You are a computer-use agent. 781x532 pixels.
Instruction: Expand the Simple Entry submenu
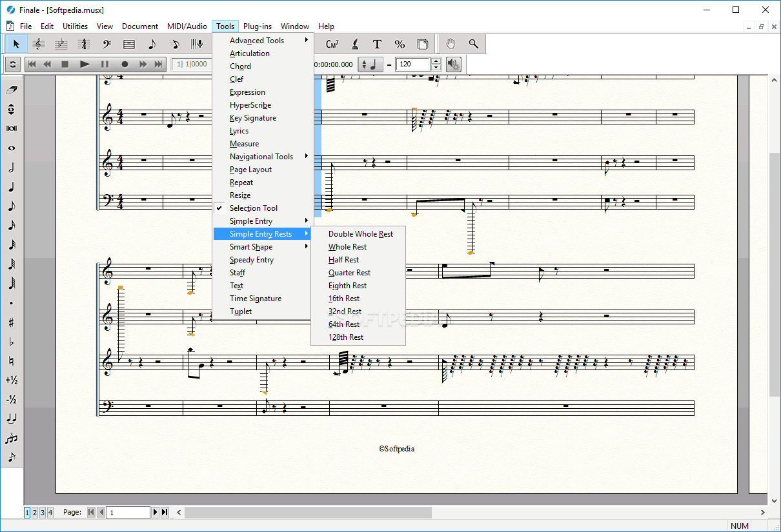pyautogui.click(x=263, y=221)
